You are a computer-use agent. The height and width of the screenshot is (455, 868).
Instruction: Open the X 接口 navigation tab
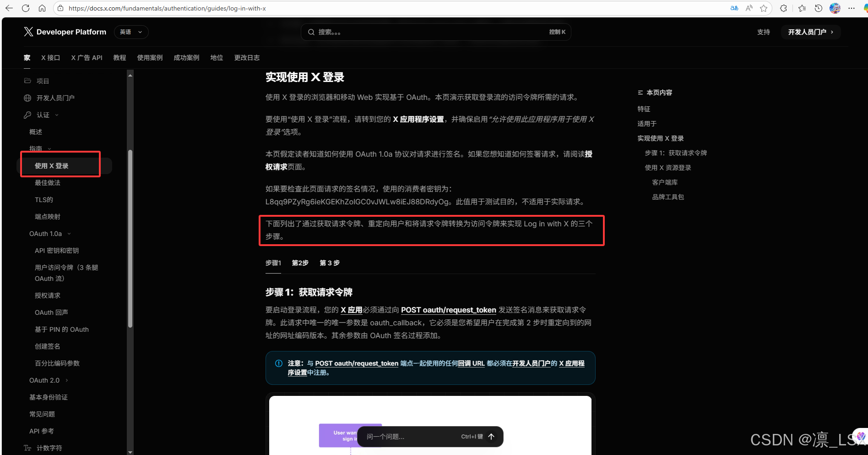coord(50,58)
